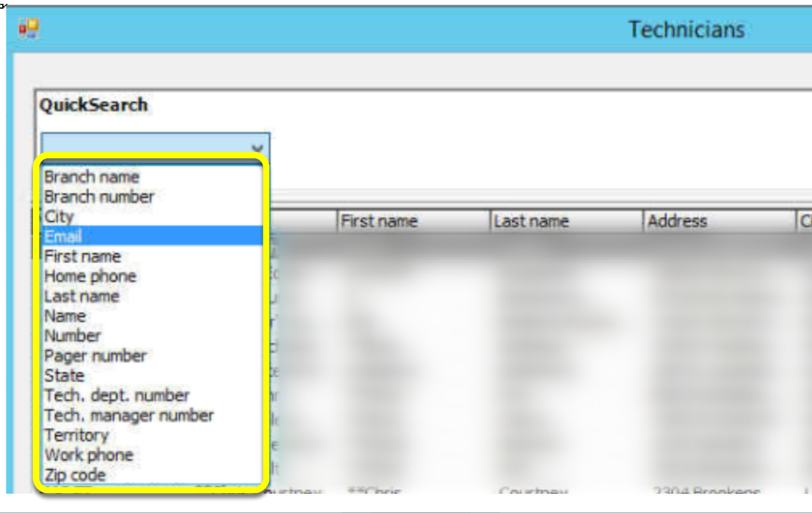
Task: Select the Zip code option
Action: [152, 475]
